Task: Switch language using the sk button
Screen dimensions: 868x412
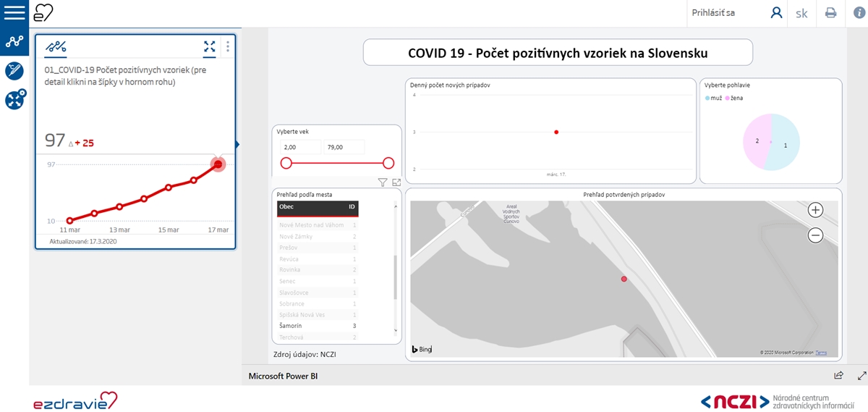Action: (x=801, y=13)
